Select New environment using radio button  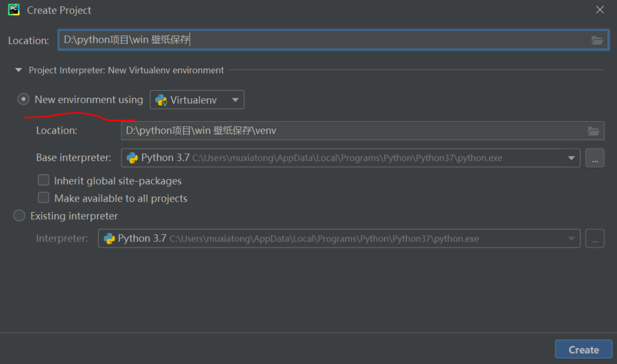(23, 99)
